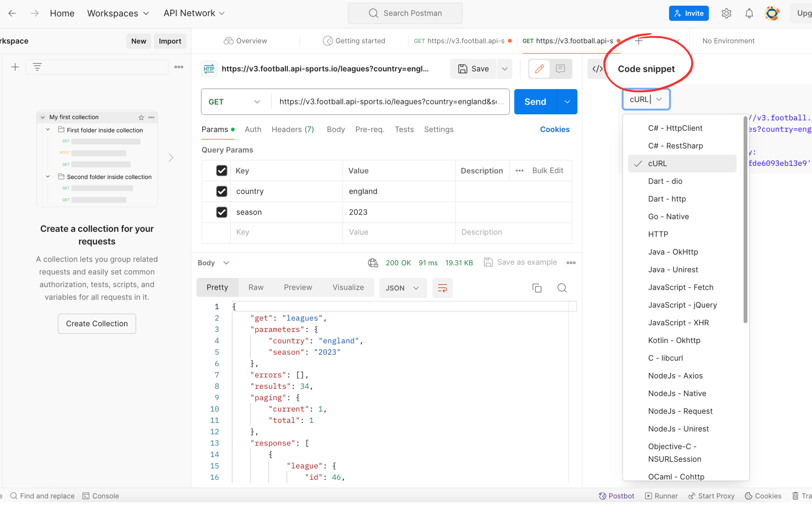The image size is (812, 506).
Task: Open the sidebar three-dot options menu
Action: [179, 67]
